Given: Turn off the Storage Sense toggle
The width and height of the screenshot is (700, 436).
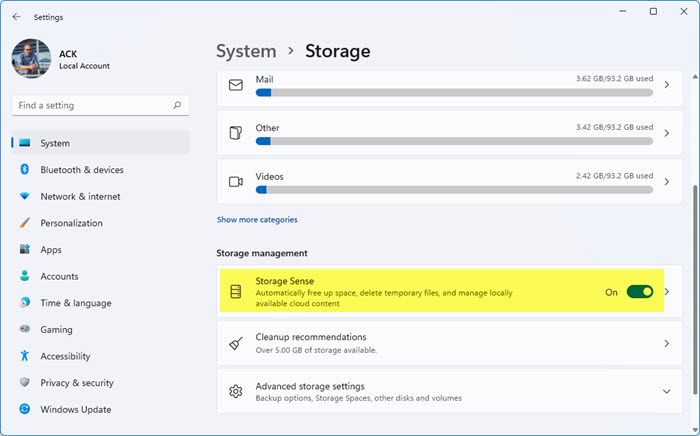Looking at the screenshot, I should (x=640, y=292).
